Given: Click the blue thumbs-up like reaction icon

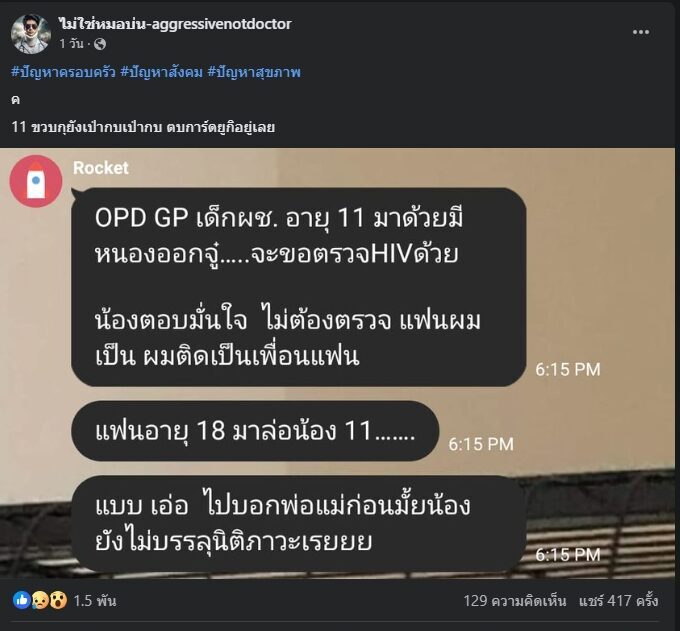Looking at the screenshot, I should click(x=22, y=600).
